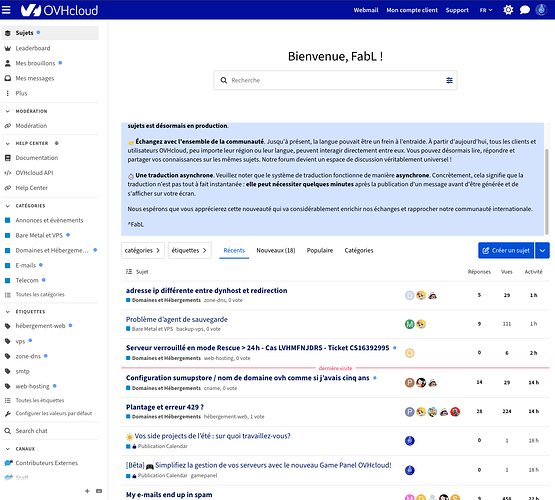555x500 pixels.
Task: Click the bulk select icon beside Sujet
Action: pyautogui.click(x=129, y=271)
